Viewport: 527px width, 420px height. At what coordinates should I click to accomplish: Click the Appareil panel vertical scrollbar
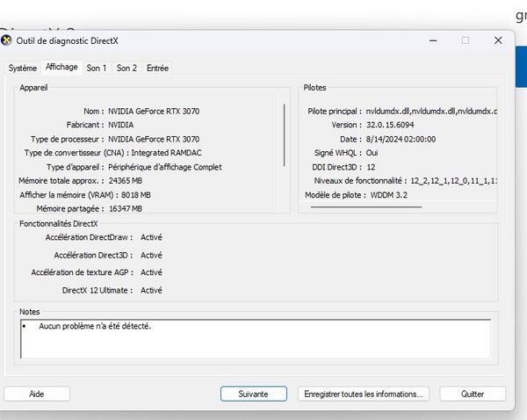(285, 135)
